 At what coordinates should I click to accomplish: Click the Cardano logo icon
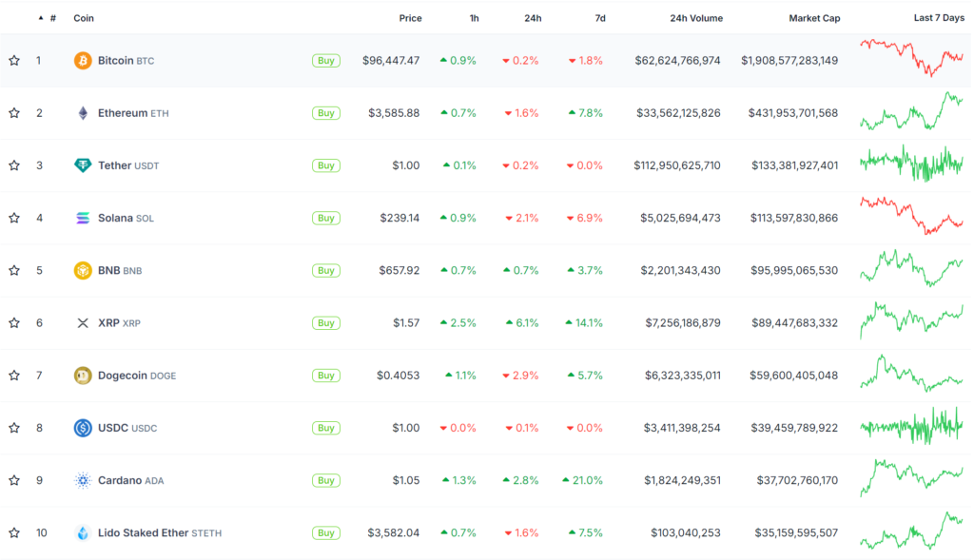coord(83,480)
